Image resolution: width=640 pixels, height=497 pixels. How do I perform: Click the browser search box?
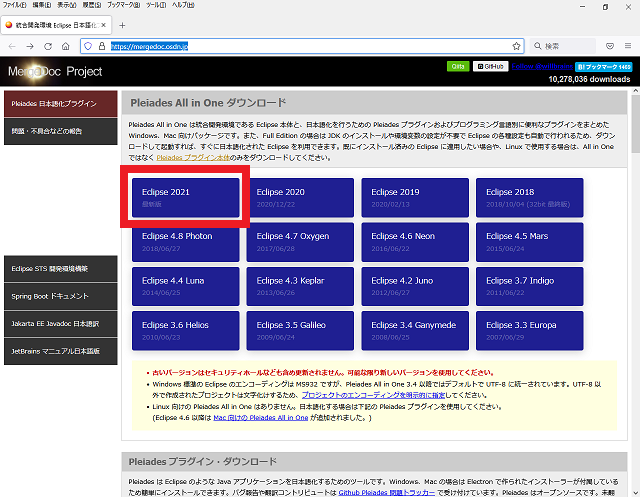562,46
